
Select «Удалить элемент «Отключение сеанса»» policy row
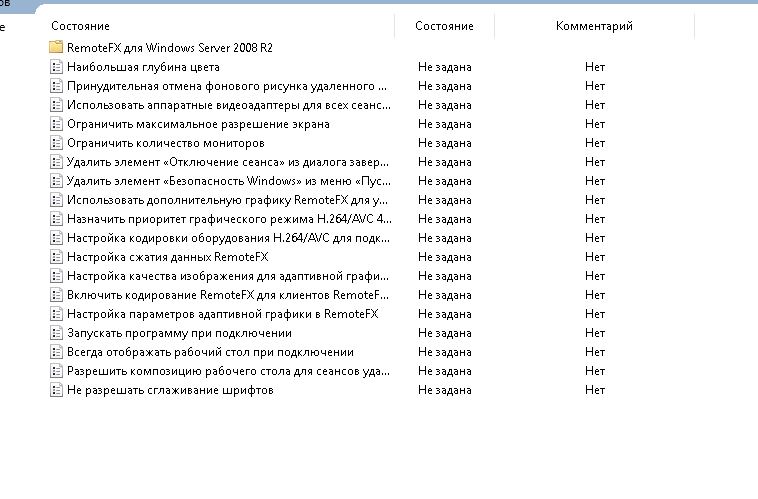(x=227, y=162)
